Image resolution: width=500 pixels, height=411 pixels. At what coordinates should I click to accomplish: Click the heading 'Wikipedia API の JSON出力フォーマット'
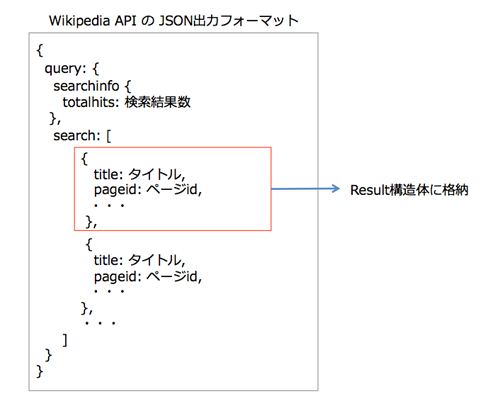coord(173,21)
